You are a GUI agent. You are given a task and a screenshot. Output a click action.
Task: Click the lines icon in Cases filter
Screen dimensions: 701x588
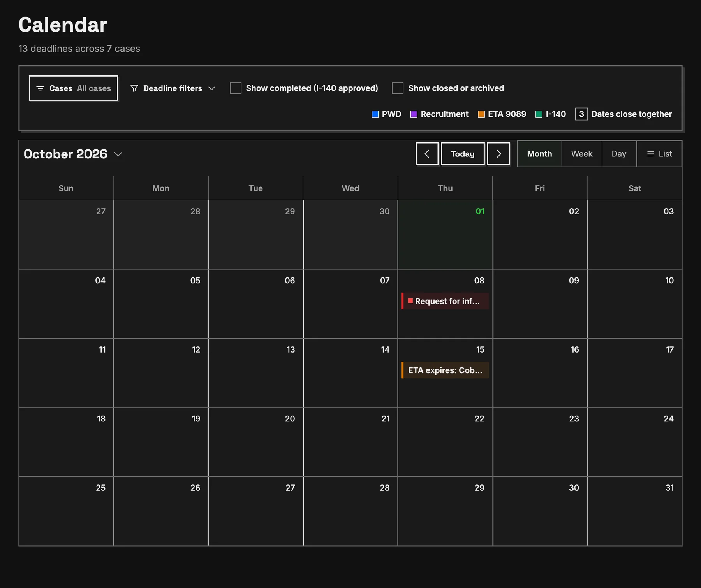(40, 88)
